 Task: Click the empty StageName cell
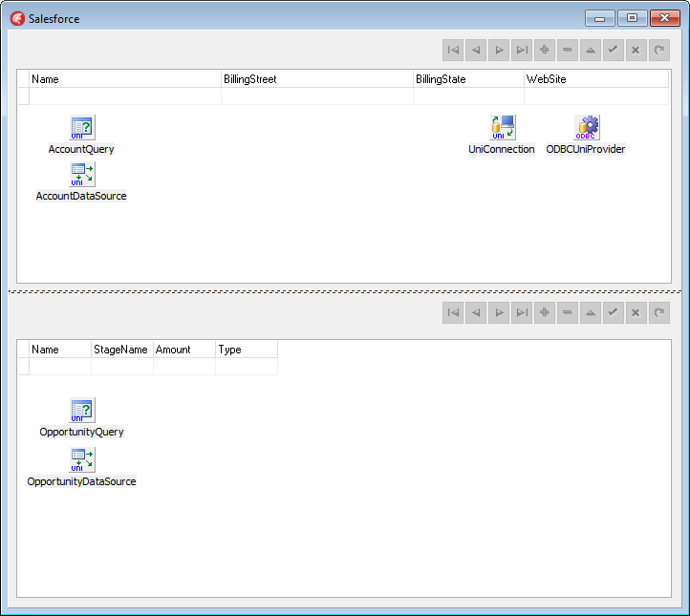122,367
